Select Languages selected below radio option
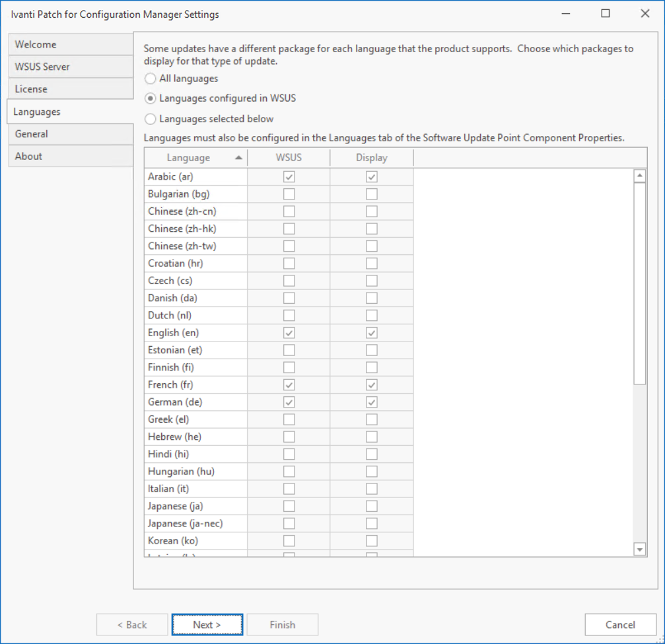This screenshot has height=644, width=665. coord(151,120)
